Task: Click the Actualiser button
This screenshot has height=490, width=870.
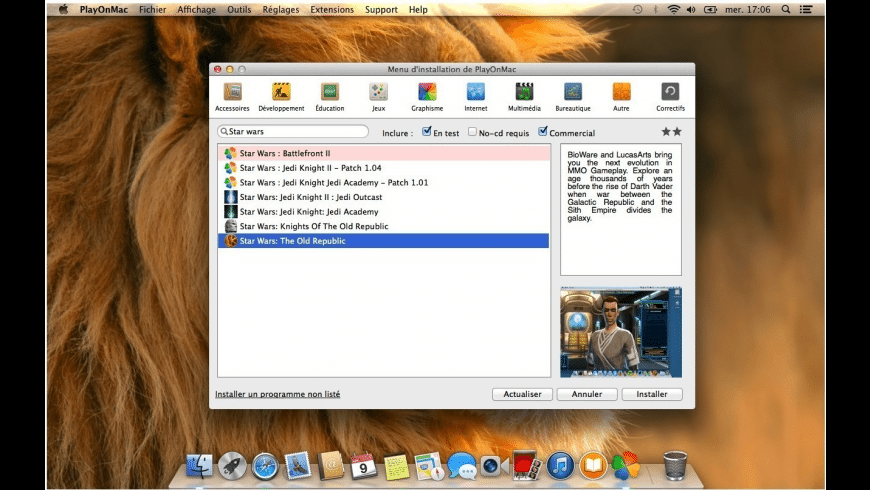Action: click(x=522, y=394)
